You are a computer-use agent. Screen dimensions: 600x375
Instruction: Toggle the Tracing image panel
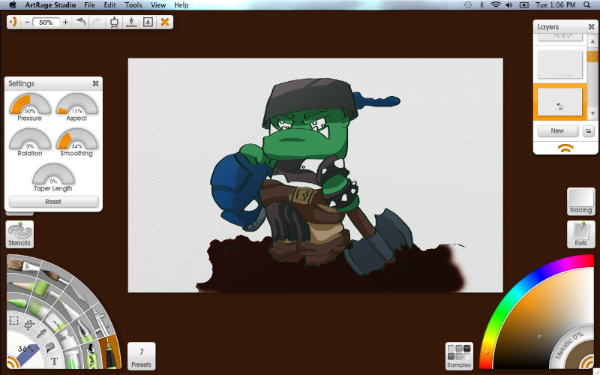click(580, 201)
